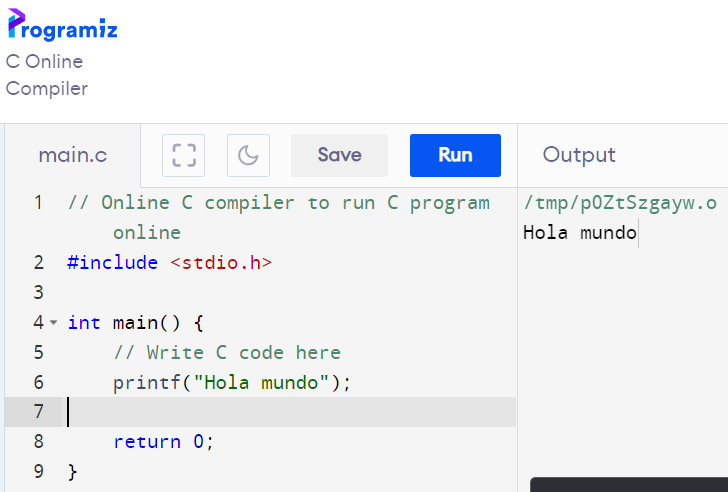Click the "Hola mundo" output text

click(580, 233)
